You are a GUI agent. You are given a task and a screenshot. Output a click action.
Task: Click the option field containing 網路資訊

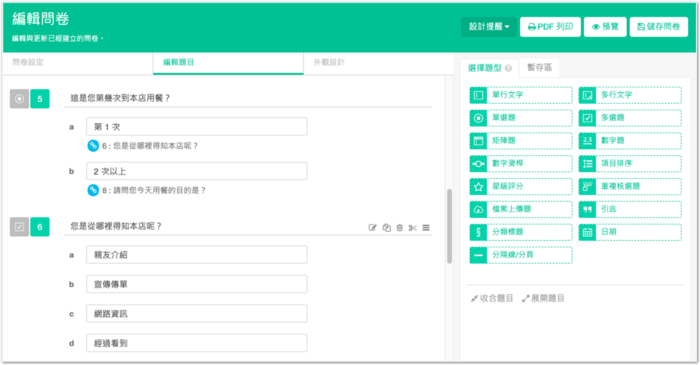coord(196,314)
